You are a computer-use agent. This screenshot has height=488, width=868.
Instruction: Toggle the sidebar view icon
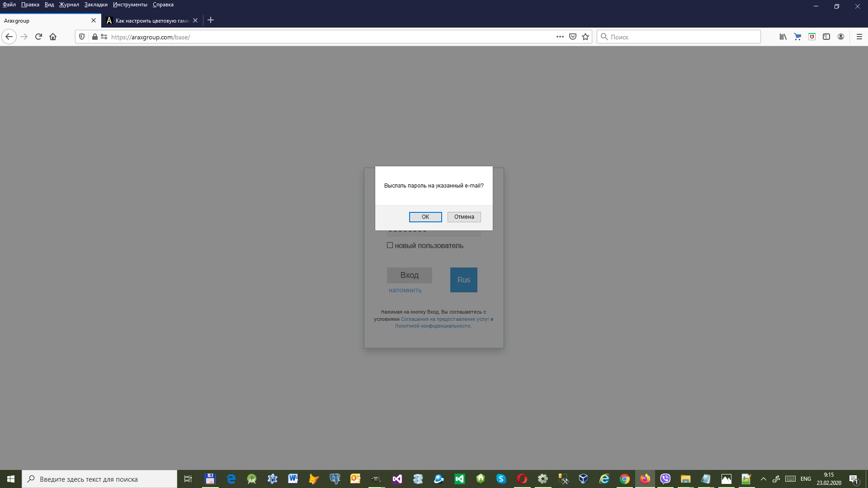coord(826,37)
